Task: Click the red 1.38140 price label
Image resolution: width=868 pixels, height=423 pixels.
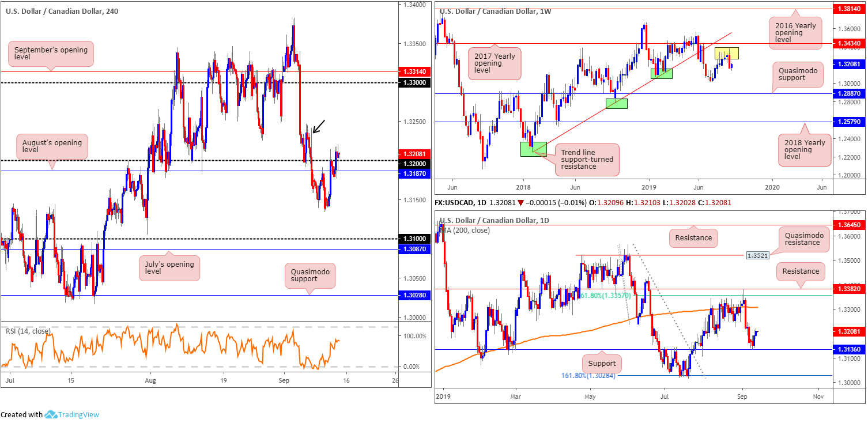Action: pos(850,9)
